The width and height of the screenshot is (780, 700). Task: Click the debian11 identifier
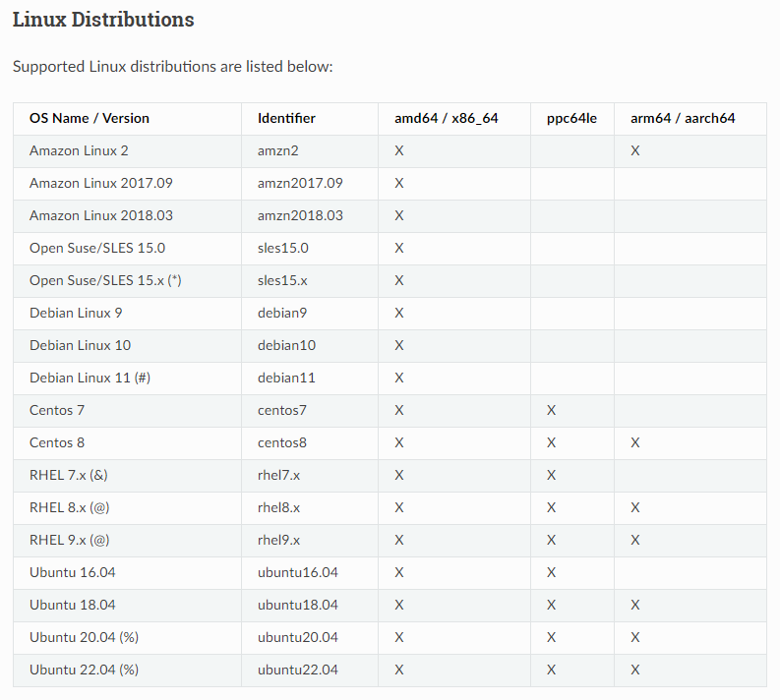[x=286, y=378]
